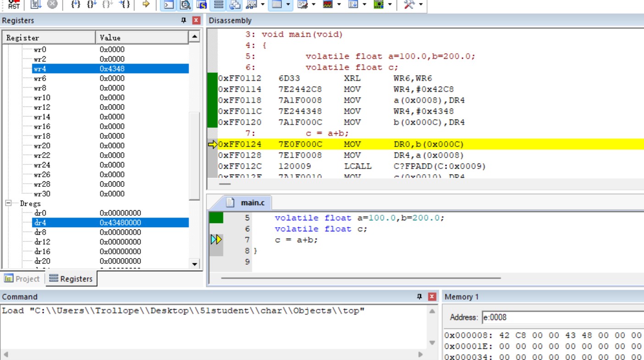
Task: Select the dr4 register row
Action: 110,223
